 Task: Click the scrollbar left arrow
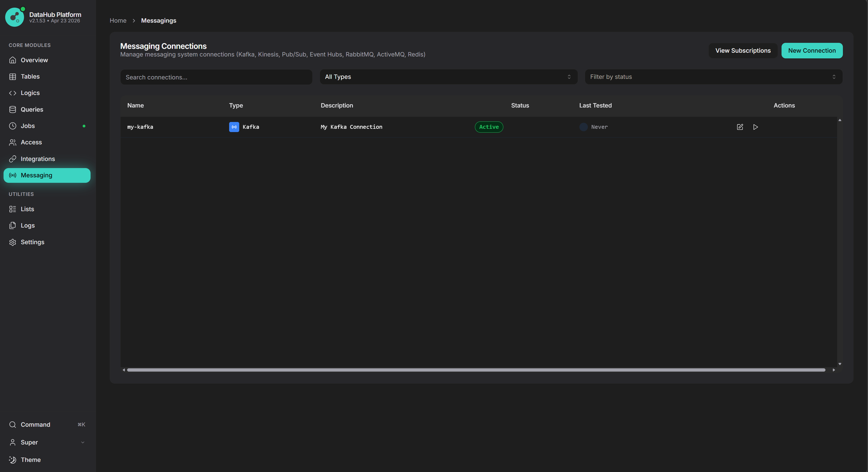point(124,370)
